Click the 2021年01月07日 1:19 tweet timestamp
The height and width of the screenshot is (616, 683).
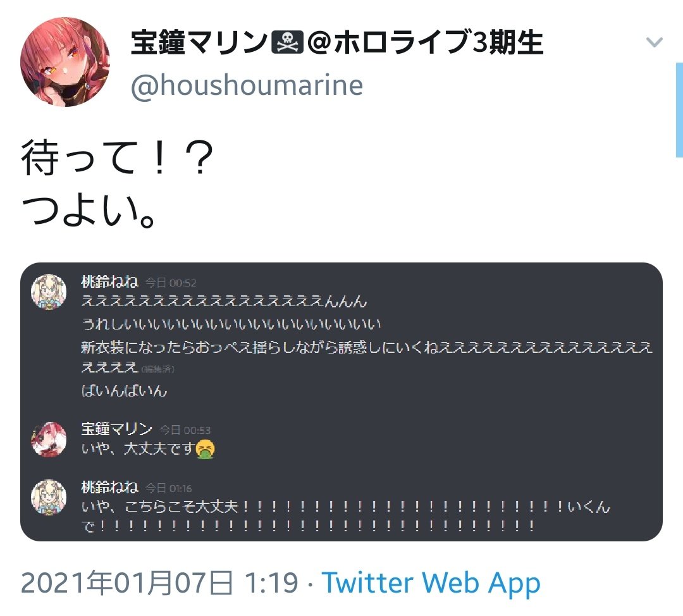159,583
